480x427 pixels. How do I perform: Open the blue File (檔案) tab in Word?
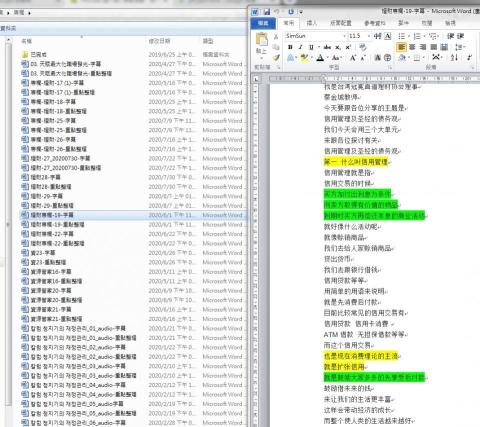pyautogui.click(x=263, y=23)
